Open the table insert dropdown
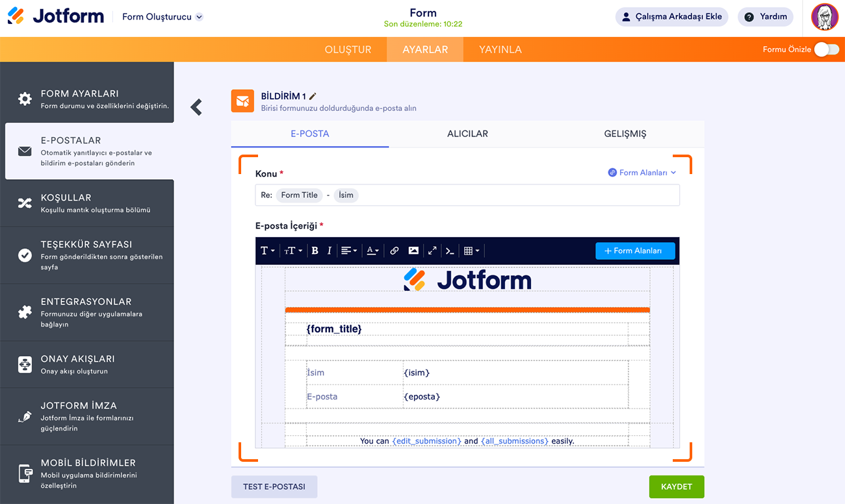Screen dimensions: 845x504 point(471,251)
